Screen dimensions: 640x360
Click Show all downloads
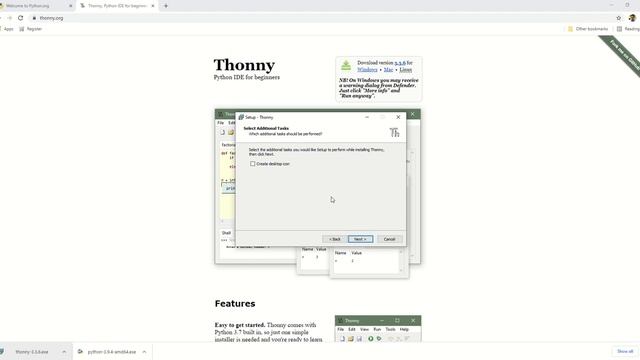(624, 351)
